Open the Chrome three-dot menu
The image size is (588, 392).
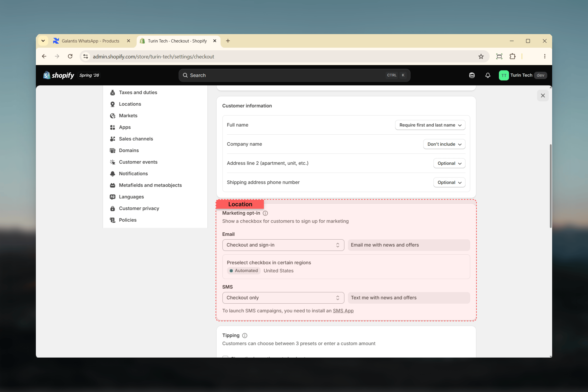point(544,56)
